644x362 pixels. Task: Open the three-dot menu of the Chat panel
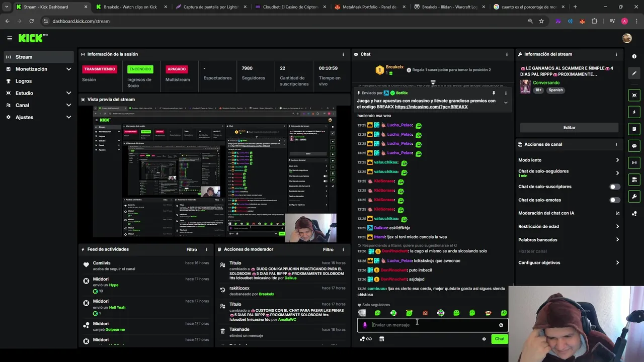coord(507,54)
